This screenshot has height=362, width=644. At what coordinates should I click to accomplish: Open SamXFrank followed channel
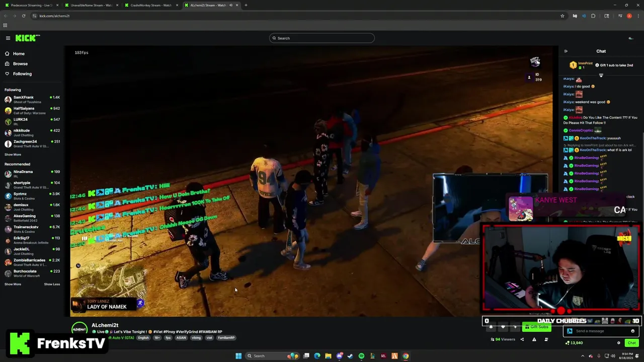point(32,100)
